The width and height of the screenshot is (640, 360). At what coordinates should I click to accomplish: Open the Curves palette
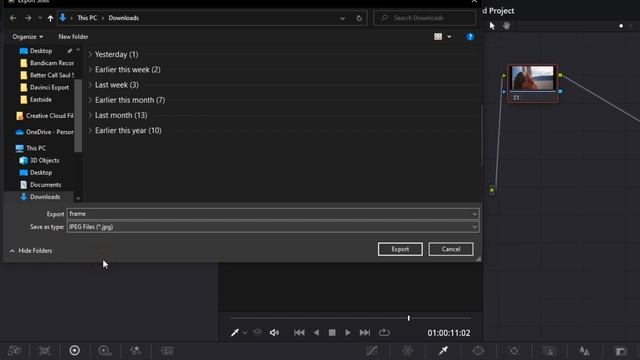click(x=372, y=351)
